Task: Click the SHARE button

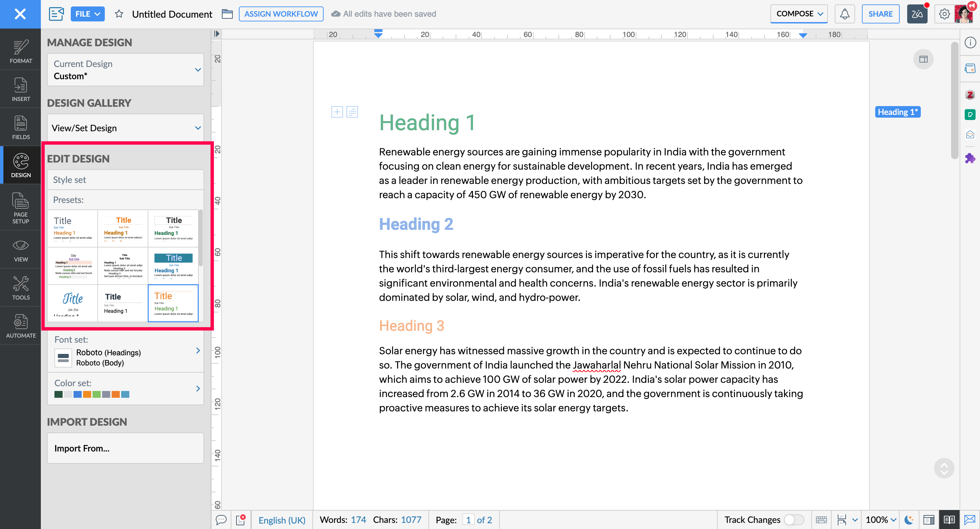Action: coord(880,14)
